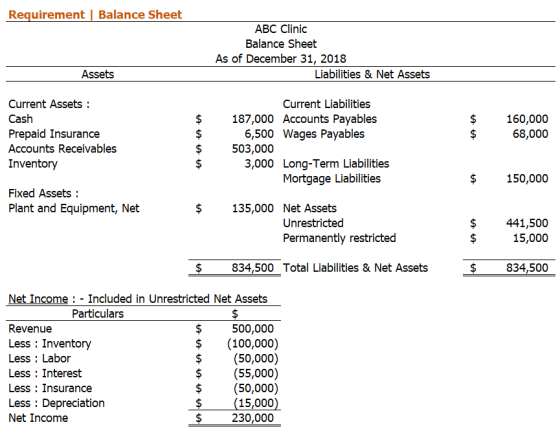Click the 'Unrestricted' net assets label
Image resolution: width=560 pixels, height=431 pixels.
[313, 223]
